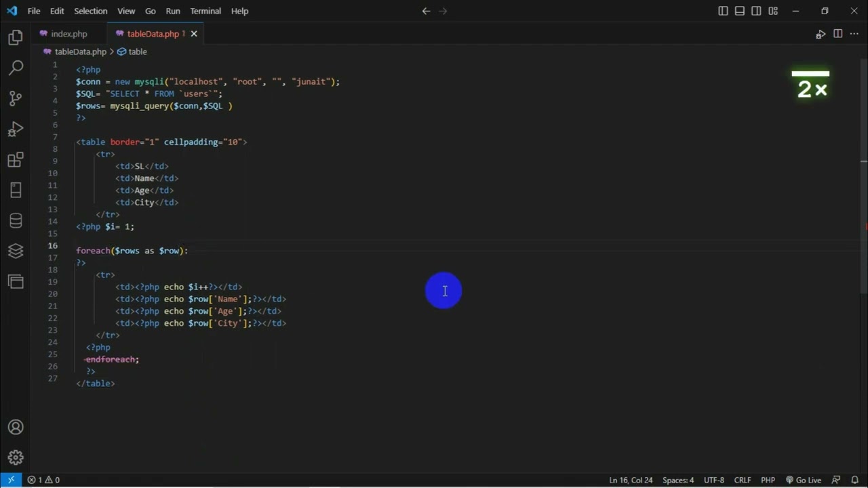Click the mysqli_query($conn,$SQL) line
This screenshot has height=488, width=868.
154,106
